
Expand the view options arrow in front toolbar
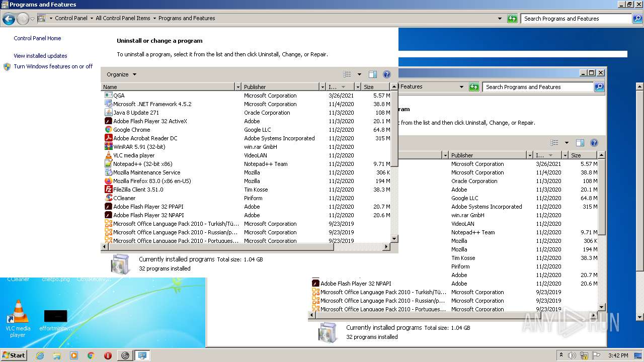359,74
